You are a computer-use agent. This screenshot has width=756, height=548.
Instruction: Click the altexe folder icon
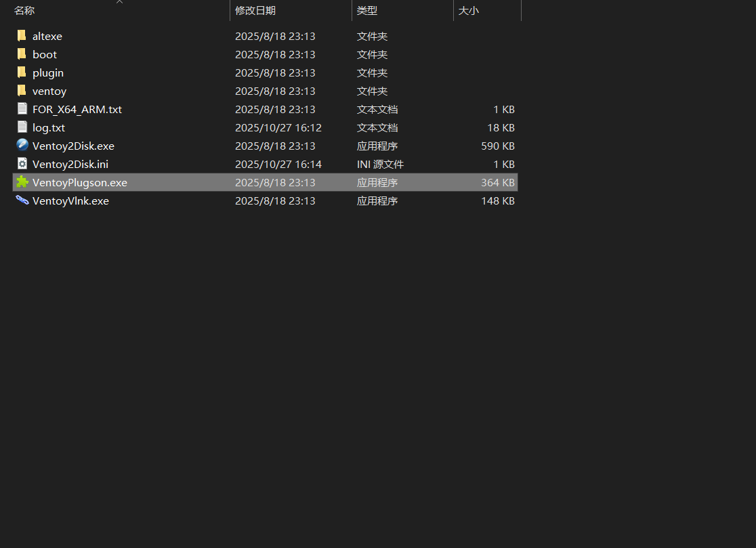(22, 36)
